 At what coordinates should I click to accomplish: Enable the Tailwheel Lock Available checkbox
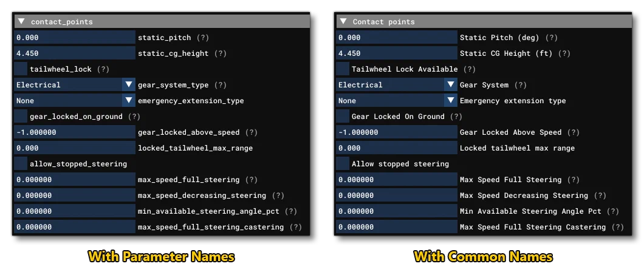point(343,69)
